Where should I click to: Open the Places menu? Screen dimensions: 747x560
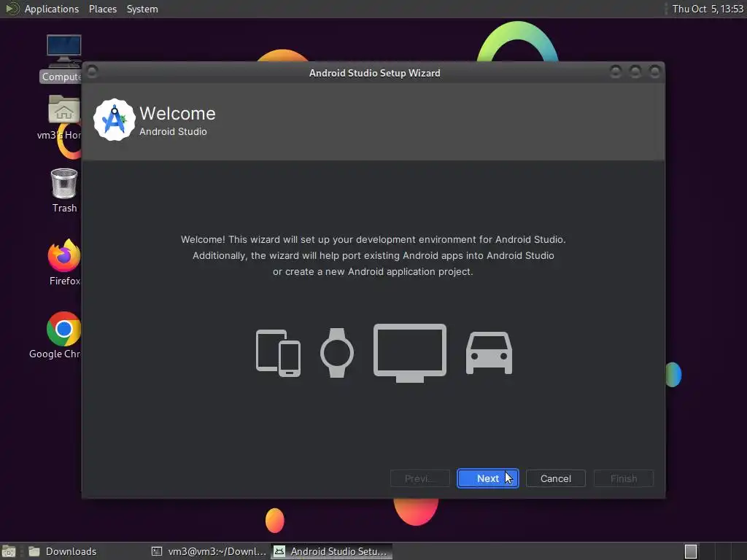click(x=102, y=9)
